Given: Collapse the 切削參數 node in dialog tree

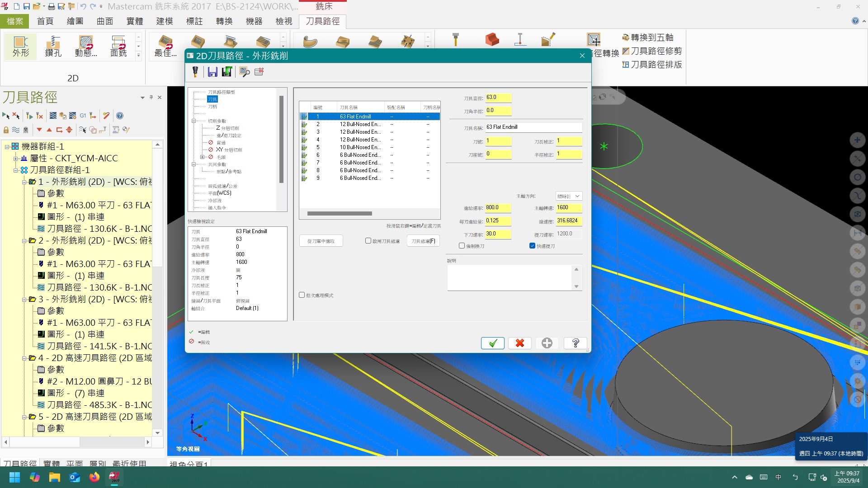Looking at the screenshot, I should click(193, 121).
